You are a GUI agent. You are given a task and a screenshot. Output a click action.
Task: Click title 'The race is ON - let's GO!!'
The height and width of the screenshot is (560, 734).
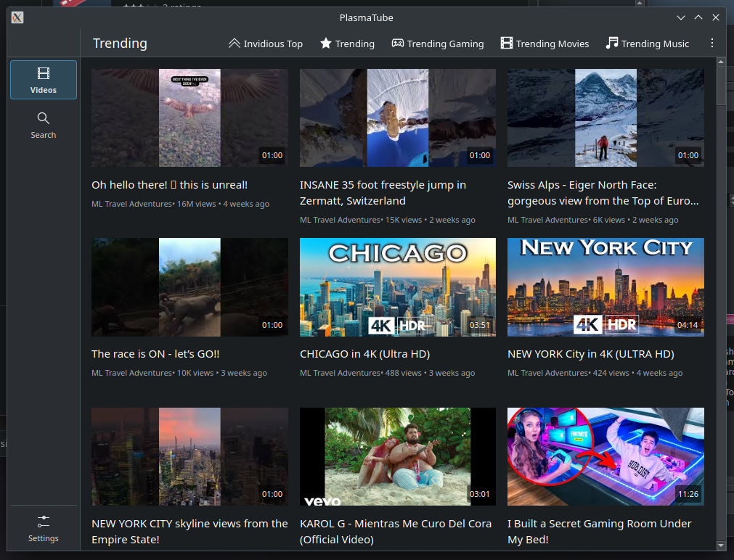click(155, 354)
